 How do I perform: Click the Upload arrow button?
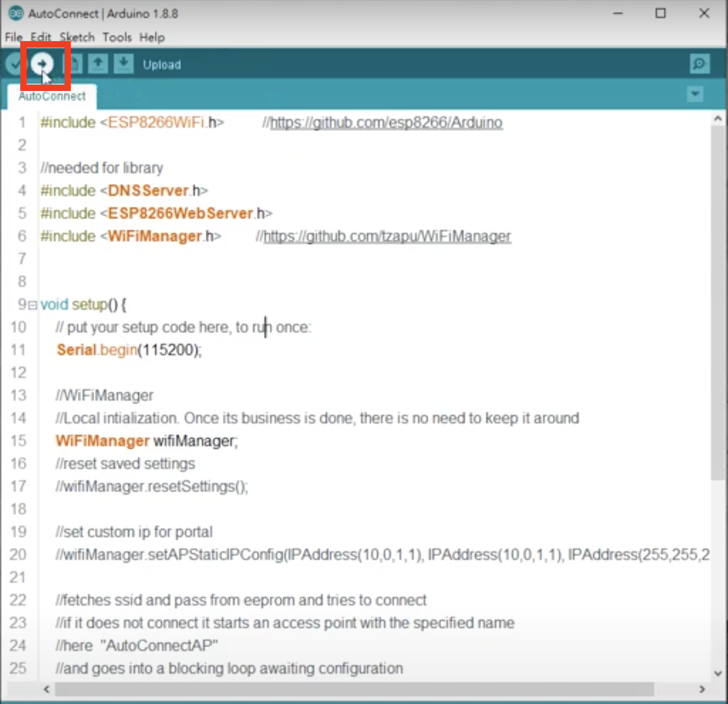pos(42,64)
